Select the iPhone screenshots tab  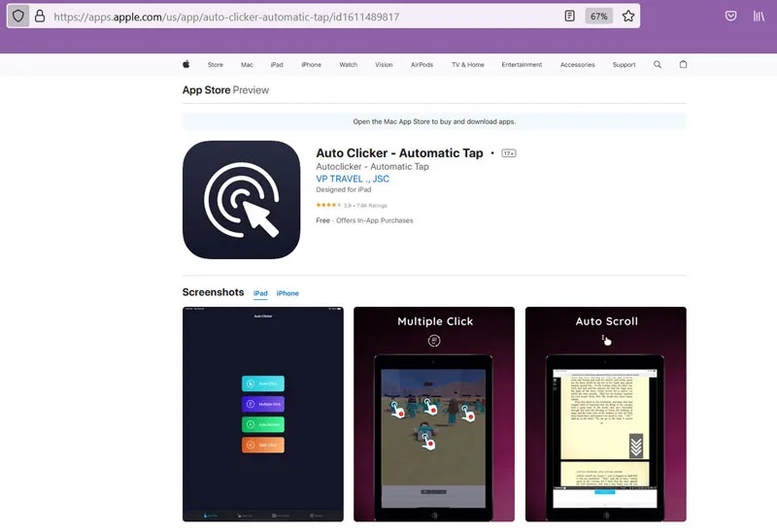tap(287, 293)
